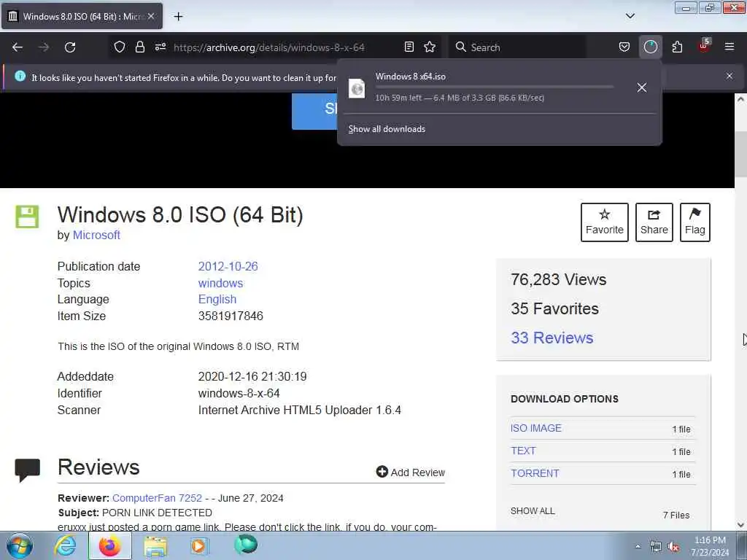Click the padlock site security icon
The height and width of the screenshot is (560, 747).
pos(139,47)
